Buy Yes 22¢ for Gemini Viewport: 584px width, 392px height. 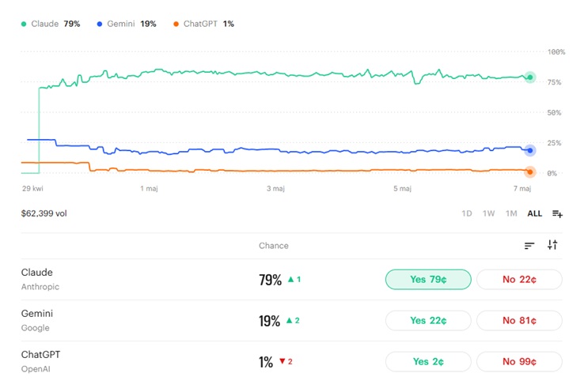tap(428, 321)
